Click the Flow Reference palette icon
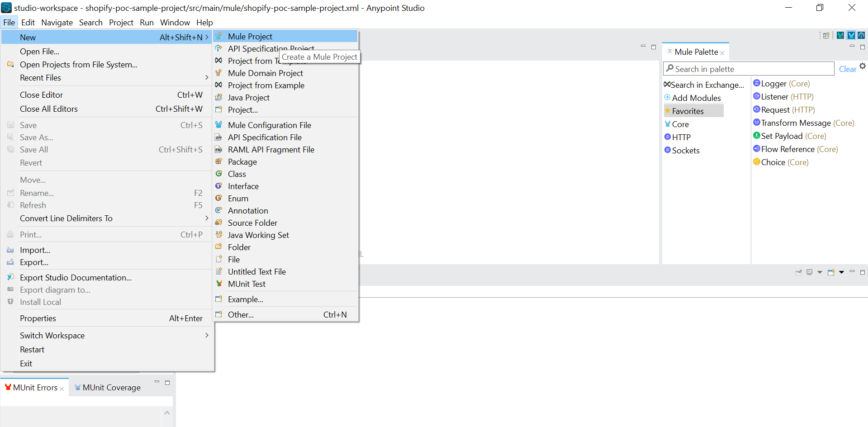 tap(757, 149)
